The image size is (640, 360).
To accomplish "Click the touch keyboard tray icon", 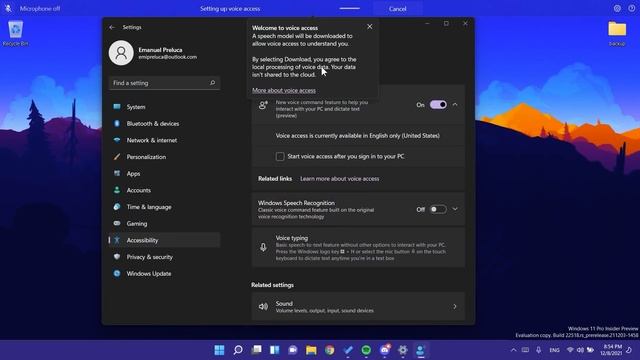I will point(526,350).
